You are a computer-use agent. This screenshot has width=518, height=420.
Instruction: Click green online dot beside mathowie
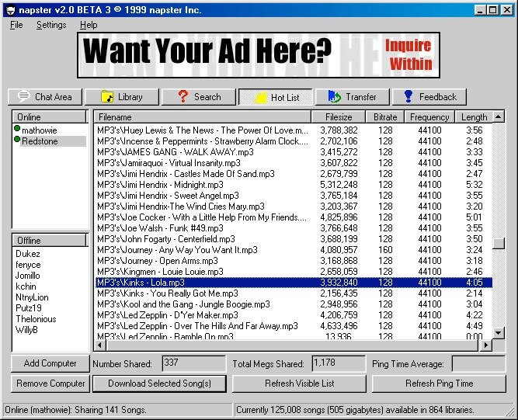(17, 128)
